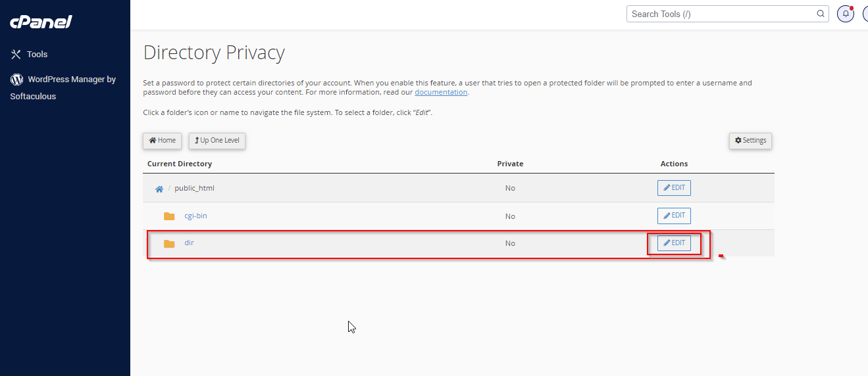Click EDIT for cgi-bin
This screenshot has height=376, width=868.
pyautogui.click(x=674, y=216)
